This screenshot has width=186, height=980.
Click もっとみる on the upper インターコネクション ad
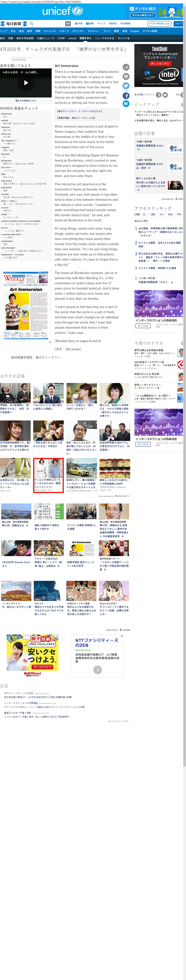pos(143,326)
